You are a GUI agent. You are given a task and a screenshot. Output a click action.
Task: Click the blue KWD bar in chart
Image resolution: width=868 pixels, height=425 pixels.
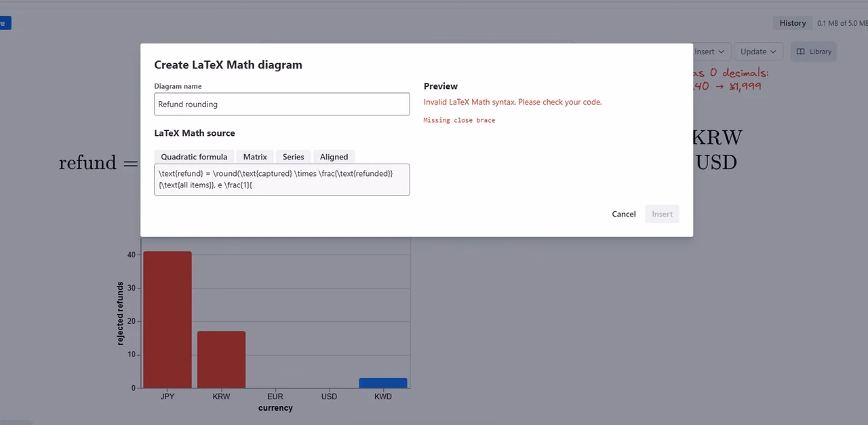pyautogui.click(x=383, y=383)
